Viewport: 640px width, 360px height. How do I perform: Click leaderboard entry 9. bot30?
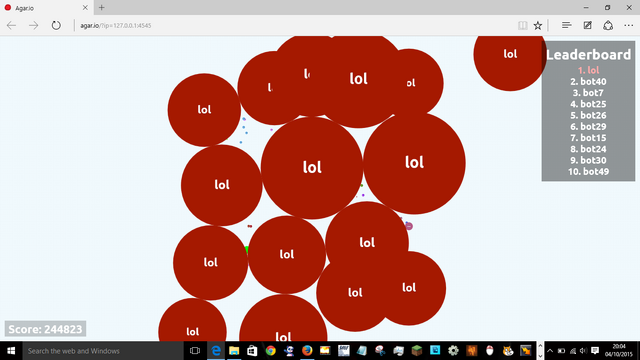click(589, 160)
